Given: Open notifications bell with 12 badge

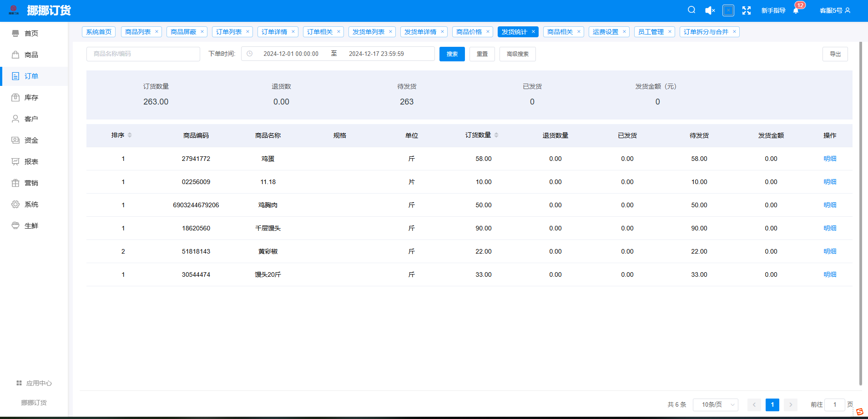Looking at the screenshot, I should (x=796, y=10).
